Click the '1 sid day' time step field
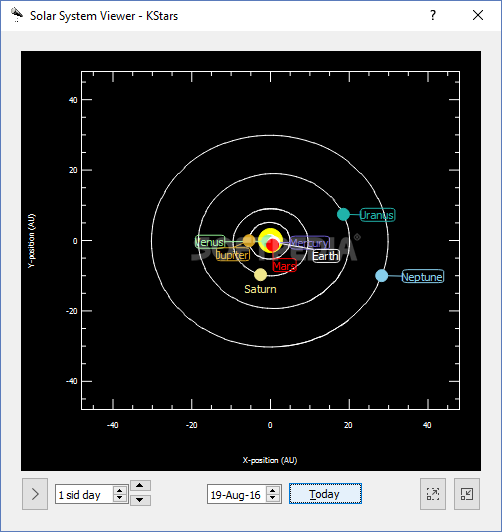The width and height of the screenshot is (502, 532). pyautogui.click(x=85, y=495)
